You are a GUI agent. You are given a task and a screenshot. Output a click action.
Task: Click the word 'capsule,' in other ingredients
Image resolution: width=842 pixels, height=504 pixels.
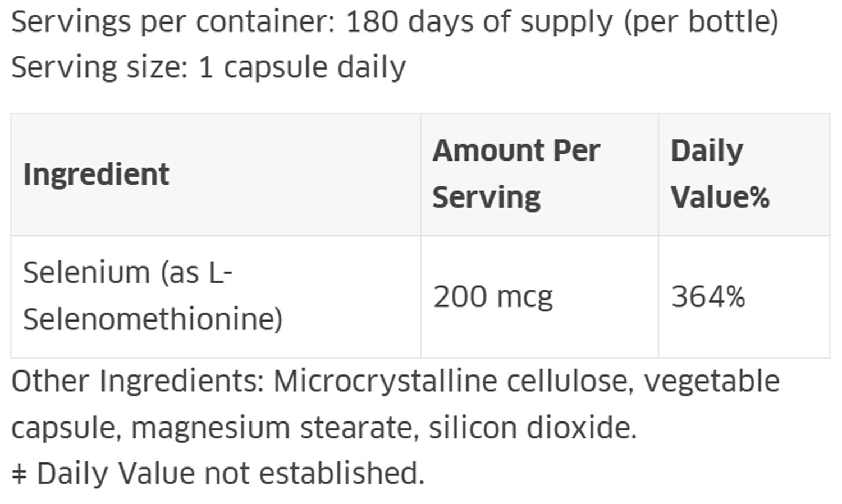click(66, 428)
